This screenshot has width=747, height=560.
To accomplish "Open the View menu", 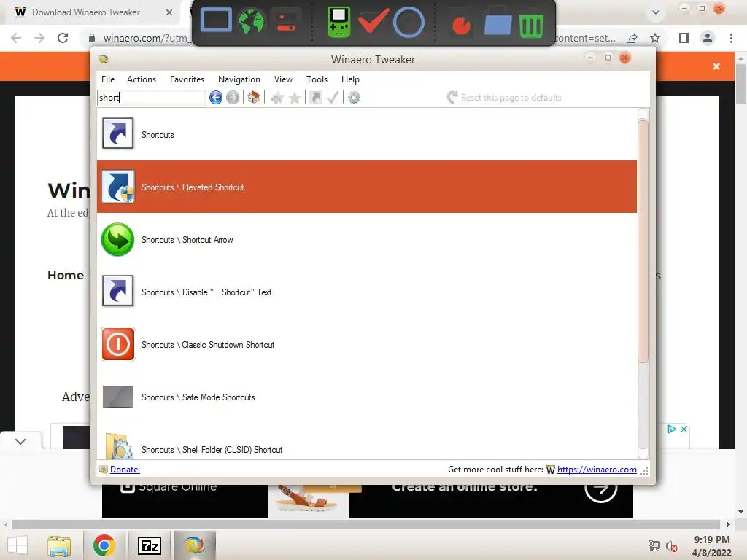I will 283,79.
